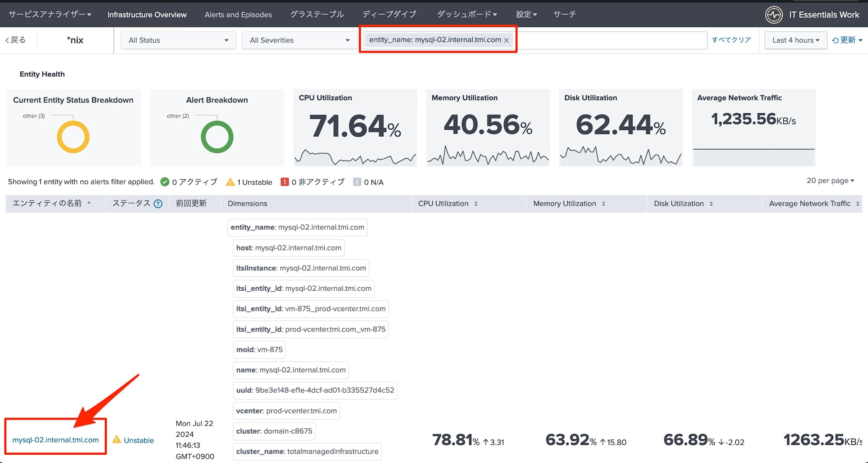
Task: Open the Last 4 hours time picker
Action: tap(796, 40)
